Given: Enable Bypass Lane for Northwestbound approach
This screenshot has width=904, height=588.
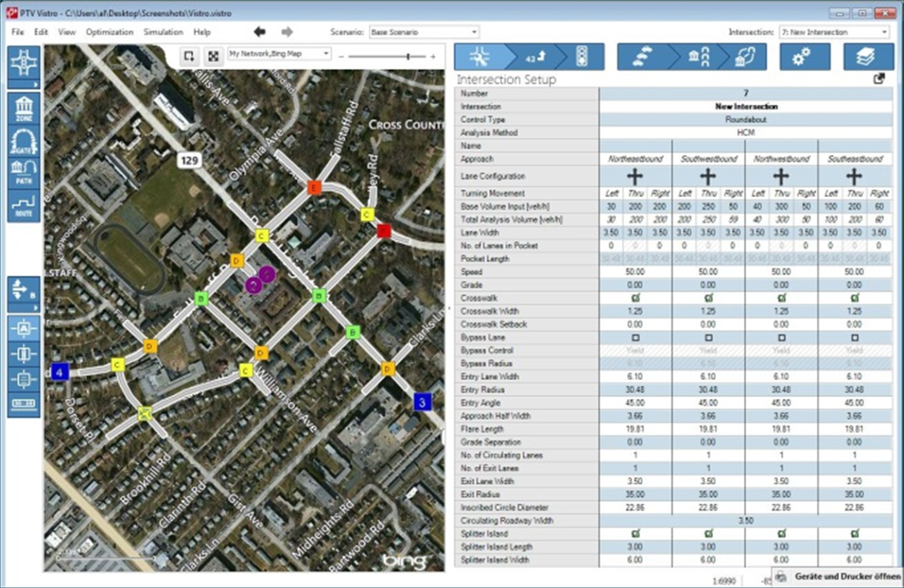Looking at the screenshot, I should click(782, 338).
